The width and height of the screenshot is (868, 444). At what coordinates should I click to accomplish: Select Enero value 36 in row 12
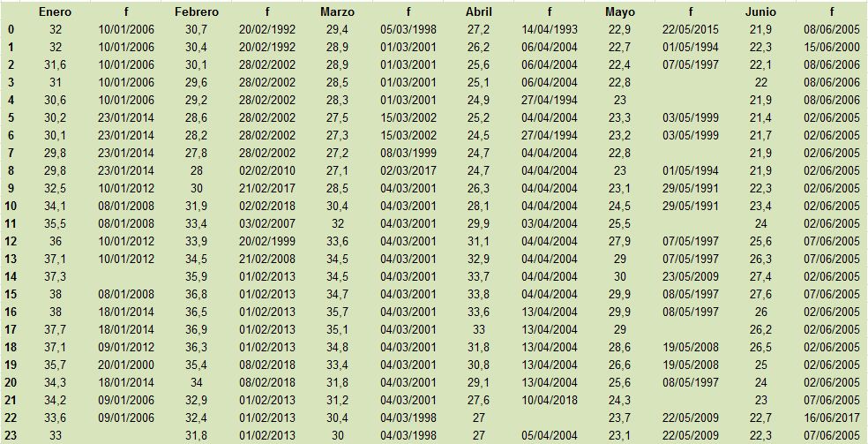click(56, 241)
